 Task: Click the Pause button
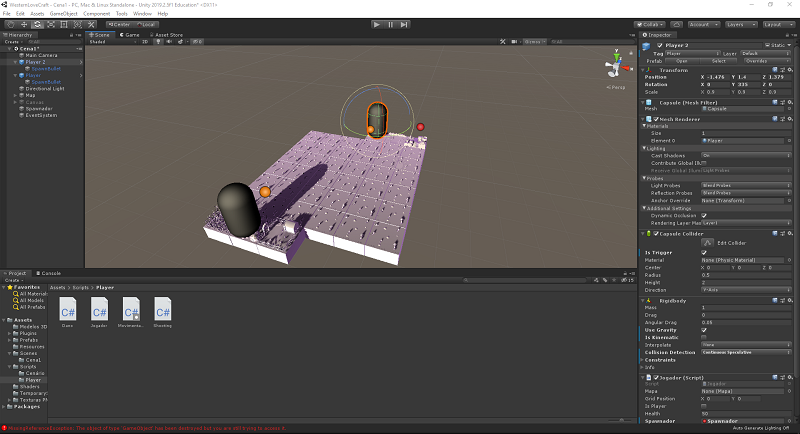[390, 23]
